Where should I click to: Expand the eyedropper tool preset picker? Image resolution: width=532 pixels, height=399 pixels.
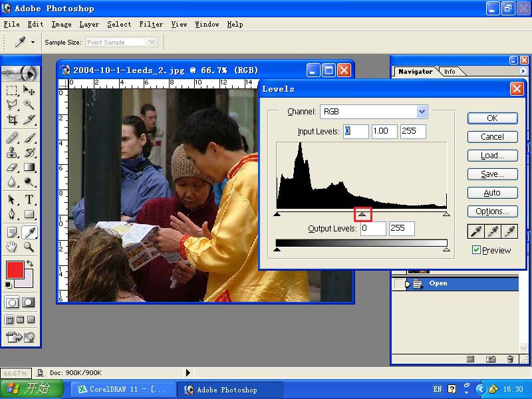[x=33, y=42]
